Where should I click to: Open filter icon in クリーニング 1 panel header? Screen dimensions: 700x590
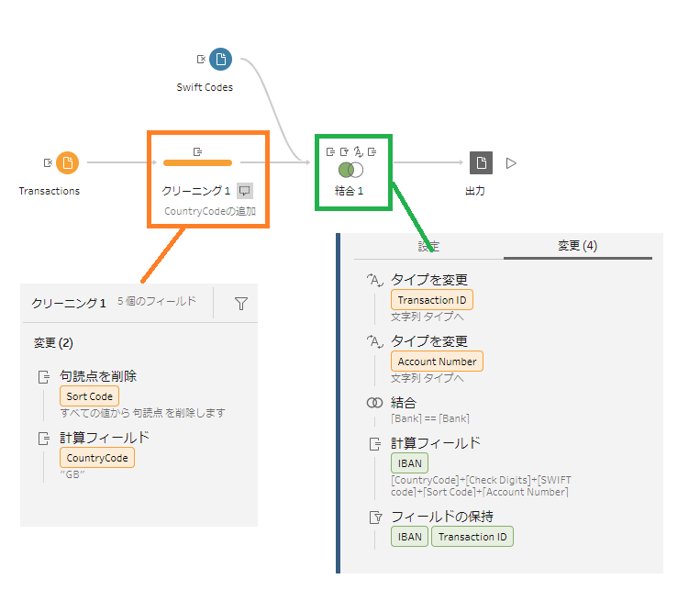(x=241, y=304)
